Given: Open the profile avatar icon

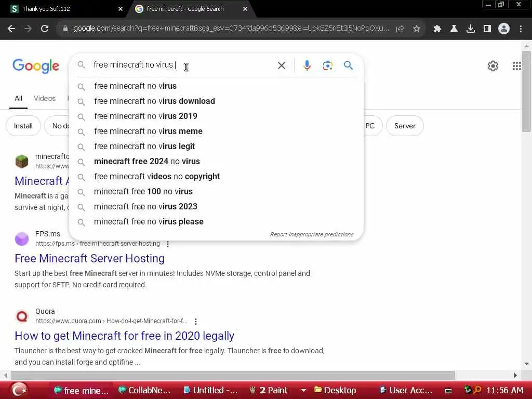Looking at the screenshot, I should click(x=504, y=29).
